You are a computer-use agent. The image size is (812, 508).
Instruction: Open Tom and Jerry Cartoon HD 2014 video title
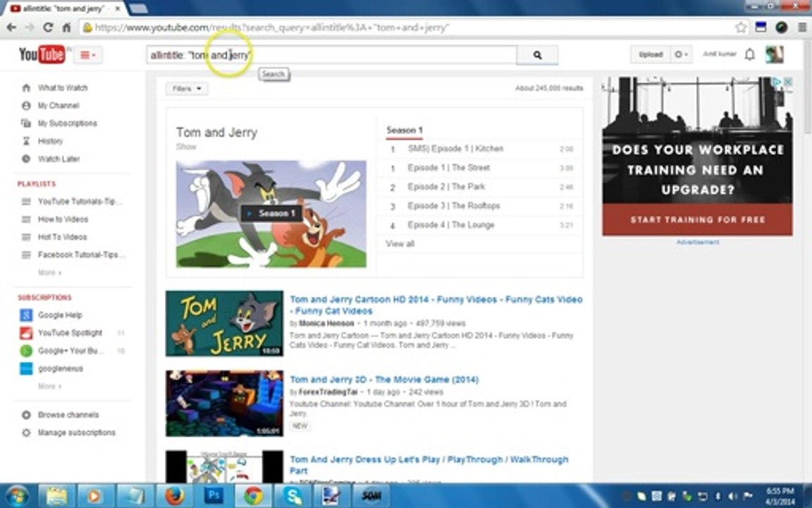436,306
